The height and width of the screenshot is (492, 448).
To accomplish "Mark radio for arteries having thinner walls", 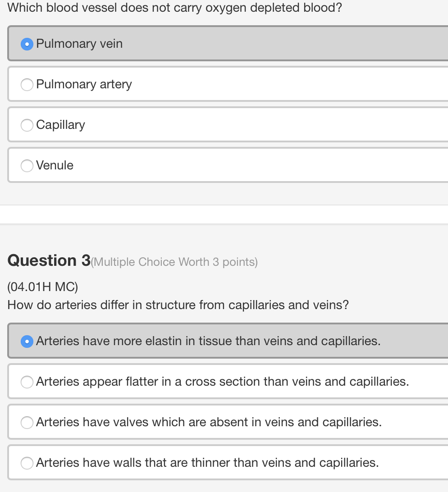I will click(x=27, y=463).
